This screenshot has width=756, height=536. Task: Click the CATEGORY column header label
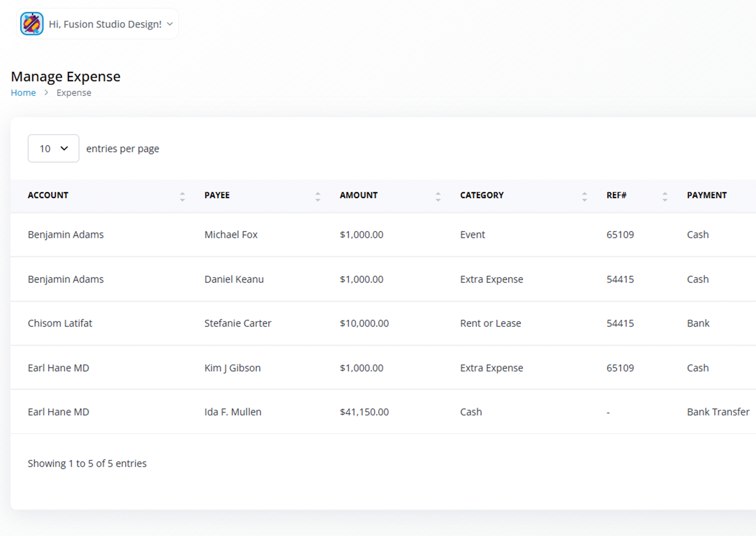pyautogui.click(x=482, y=195)
